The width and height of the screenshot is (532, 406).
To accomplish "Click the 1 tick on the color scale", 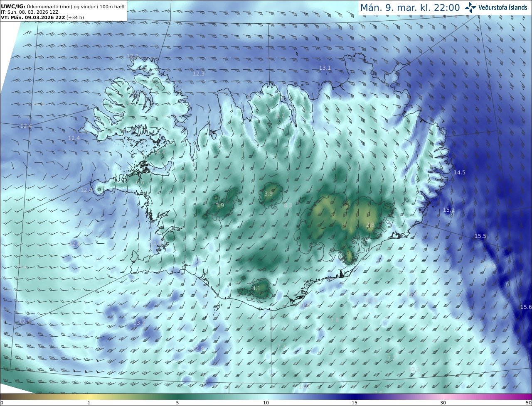I will pos(89,403).
